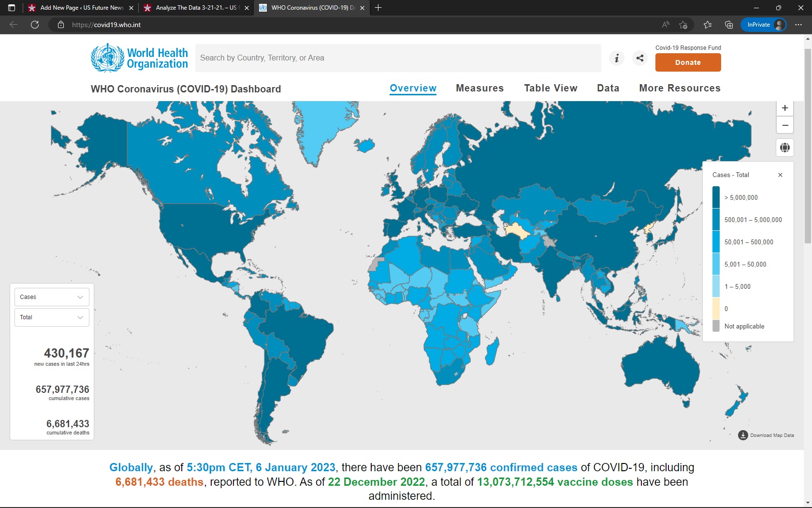Click the country search input field

click(398, 58)
